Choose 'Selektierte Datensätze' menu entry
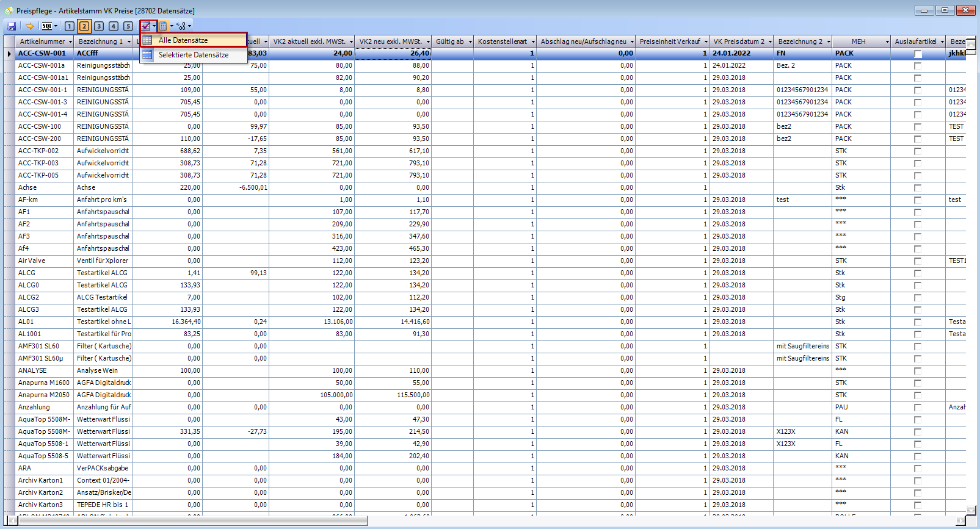980x529 pixels. click(x=194, y=55)
